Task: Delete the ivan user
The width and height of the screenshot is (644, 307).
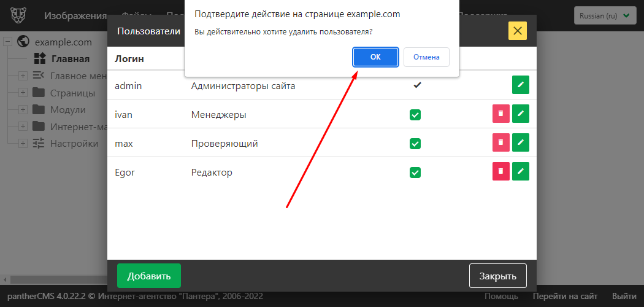Action: [500, 114]
